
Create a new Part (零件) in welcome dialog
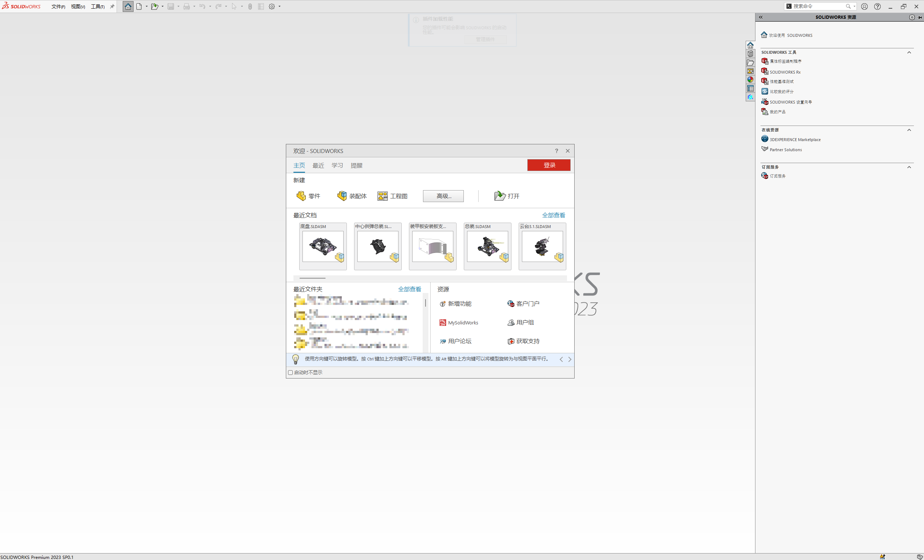point(308,196)
